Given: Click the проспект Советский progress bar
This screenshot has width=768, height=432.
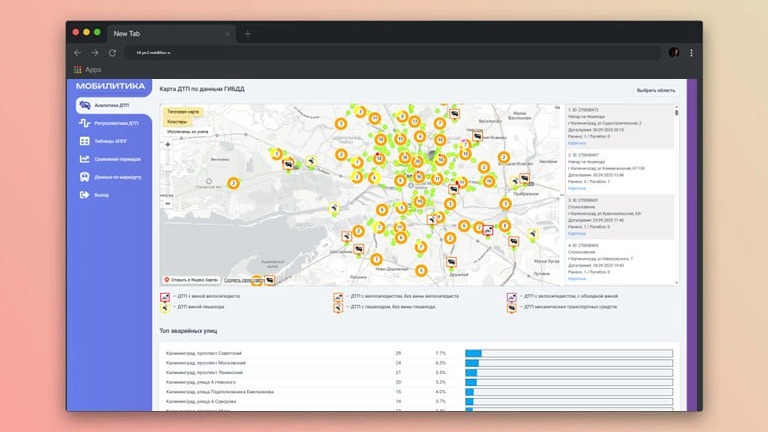Looking at the screenshot, I should [568, 353].
